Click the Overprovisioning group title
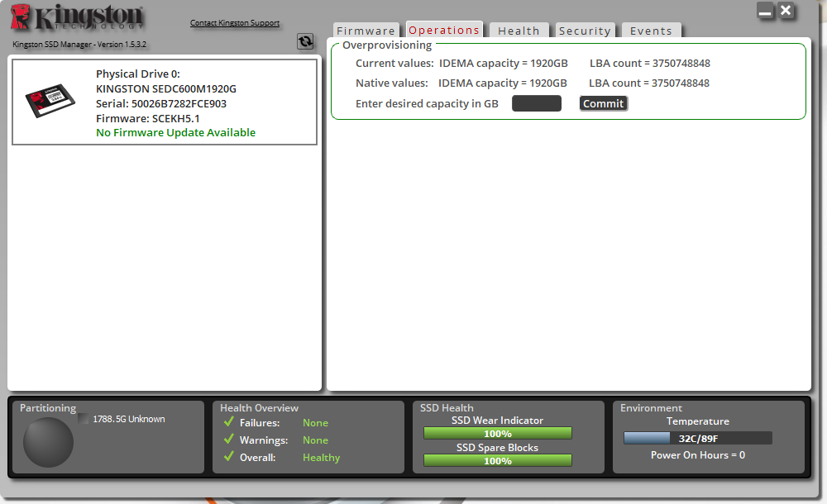827x504 pixels. pos(387,45)
